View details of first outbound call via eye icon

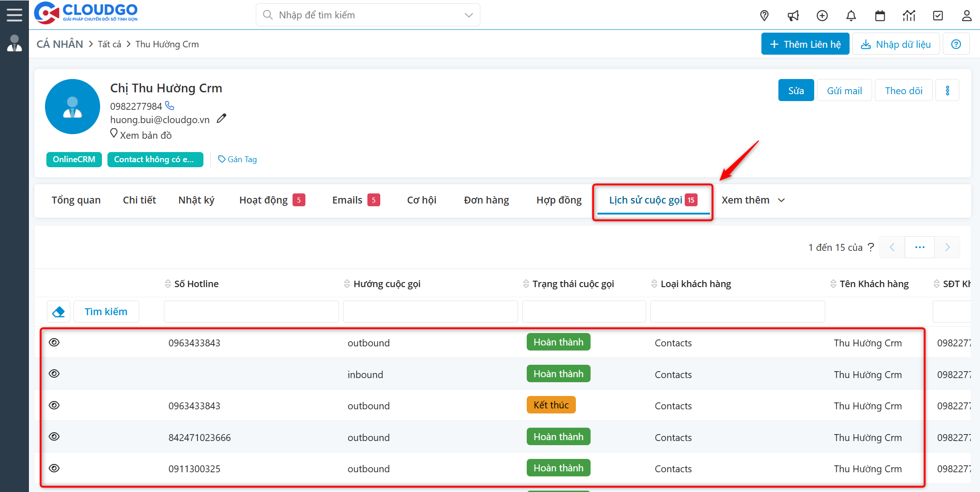pos(54,342)
